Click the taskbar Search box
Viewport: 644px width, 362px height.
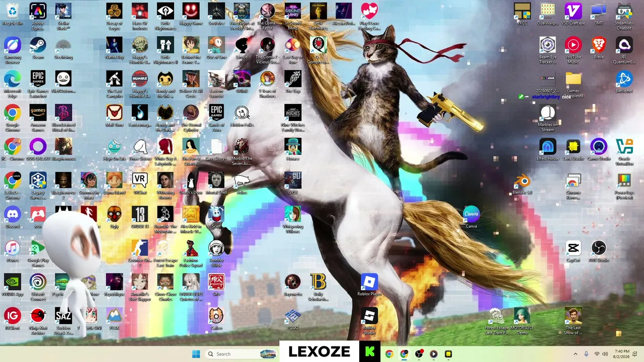pos(242,354)
